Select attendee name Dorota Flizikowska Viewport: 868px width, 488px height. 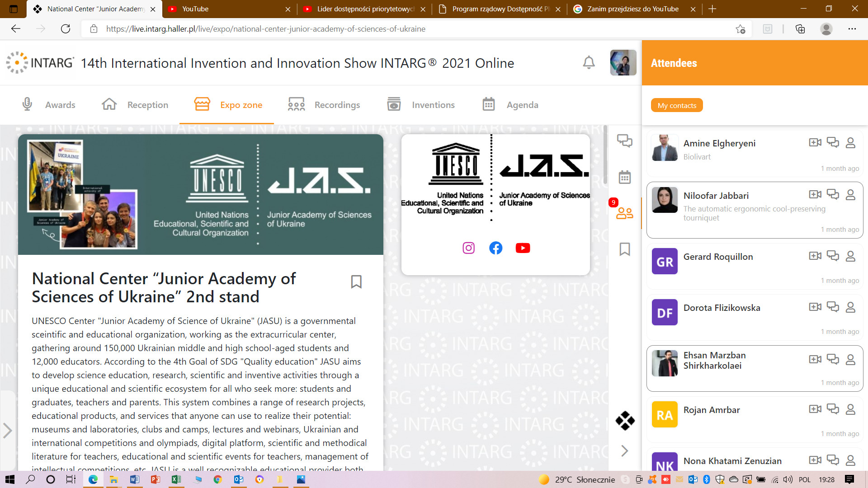722,308
